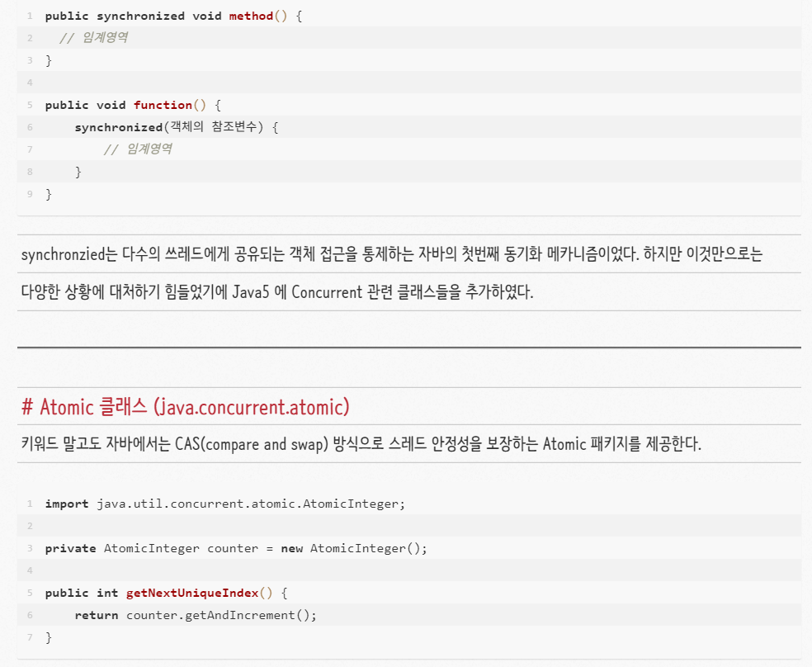The height and width of the screenshot is (667, 812).
Task: Click line number 9 in the first code block
Action: [x=30, y=194]
